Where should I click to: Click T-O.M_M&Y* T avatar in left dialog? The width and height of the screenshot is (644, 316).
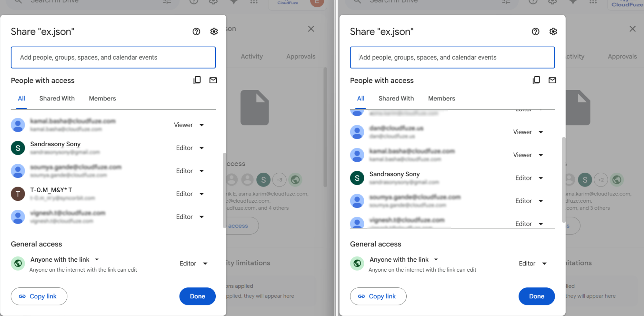pos(18,194)
